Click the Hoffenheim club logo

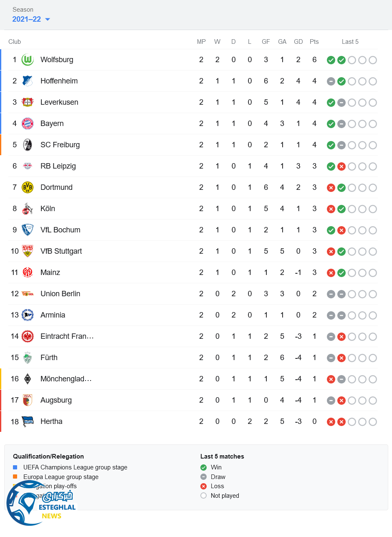pyautogui.click(x=28, y=81)
